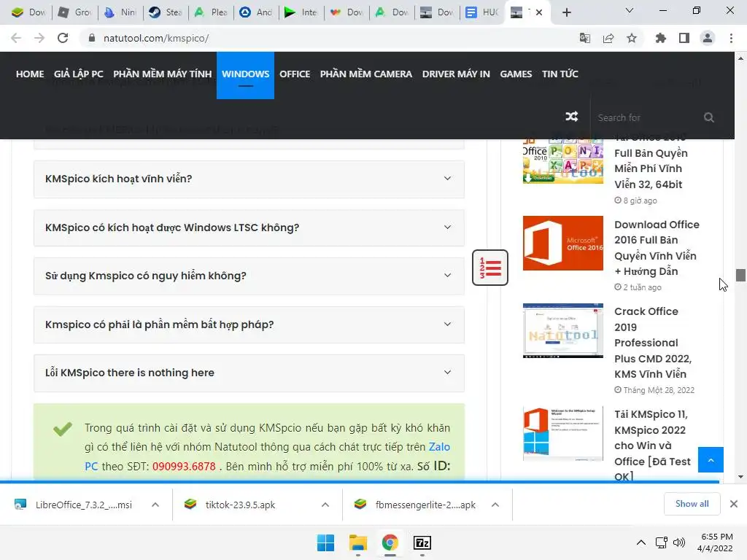The height and width of the screenshot is (560, 747).
Task: Go back with the browser back arrow
Action: (x=16, y=38)
